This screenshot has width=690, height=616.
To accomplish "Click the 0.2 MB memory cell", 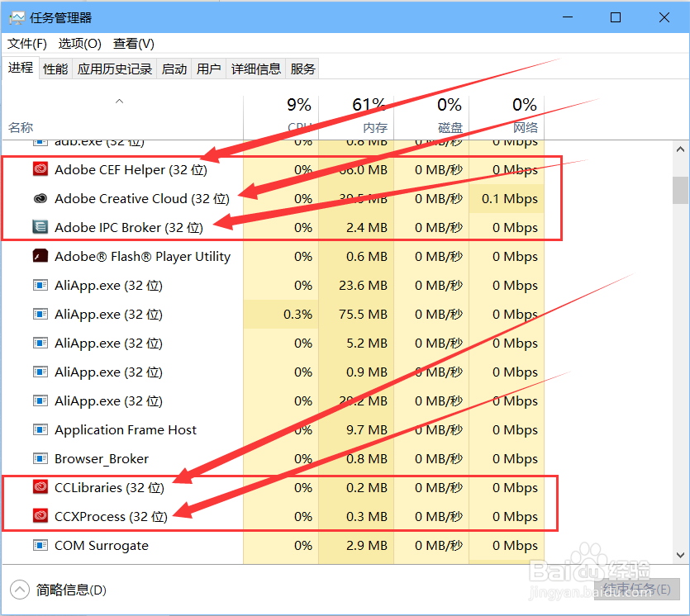I will point(356,487).
